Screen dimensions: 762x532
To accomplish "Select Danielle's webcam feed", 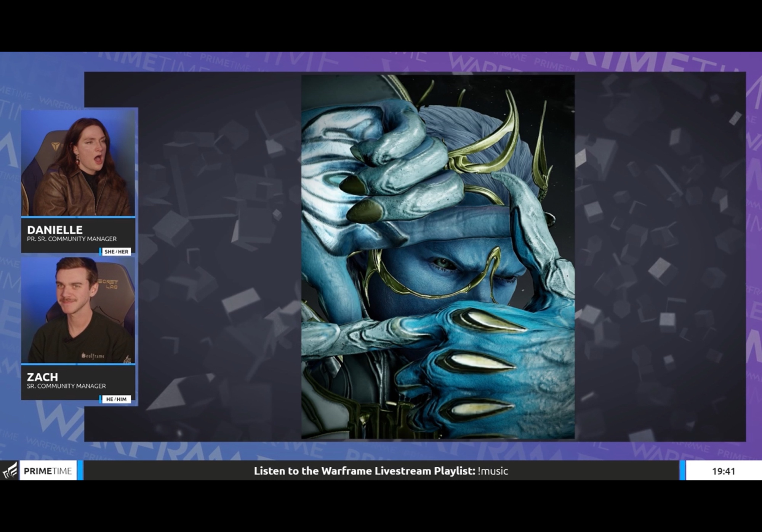I will pos(78,163).
